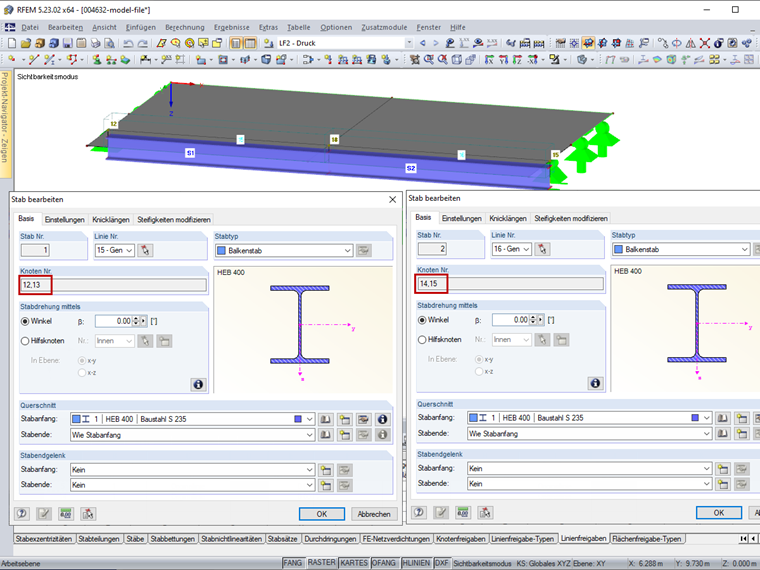Expand left Stabende Wie Stabanfang dropdown
Screen dimensions: 760x570
(309, 435)
